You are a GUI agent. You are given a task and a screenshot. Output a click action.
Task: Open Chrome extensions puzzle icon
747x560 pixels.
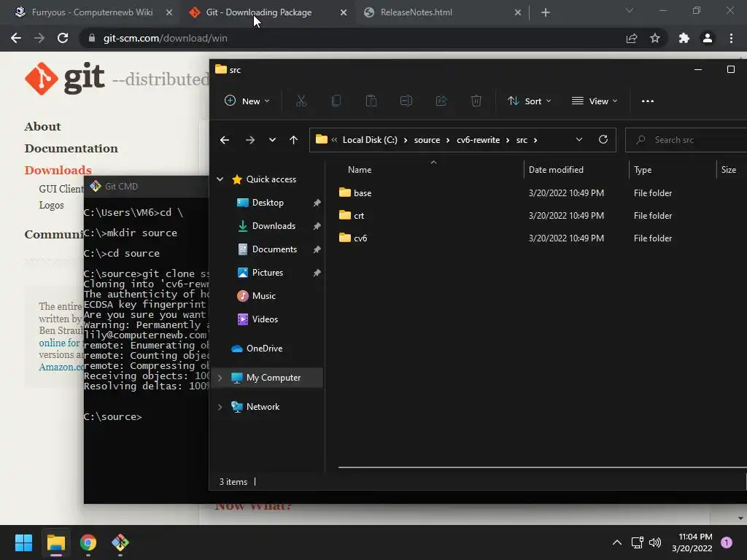[x=684, y=38]
